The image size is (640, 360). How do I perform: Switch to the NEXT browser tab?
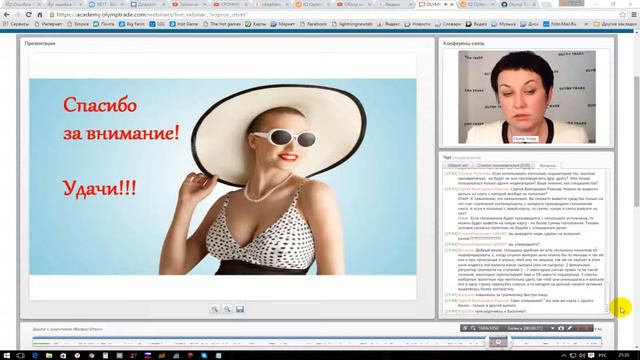(x=106, y=4)
